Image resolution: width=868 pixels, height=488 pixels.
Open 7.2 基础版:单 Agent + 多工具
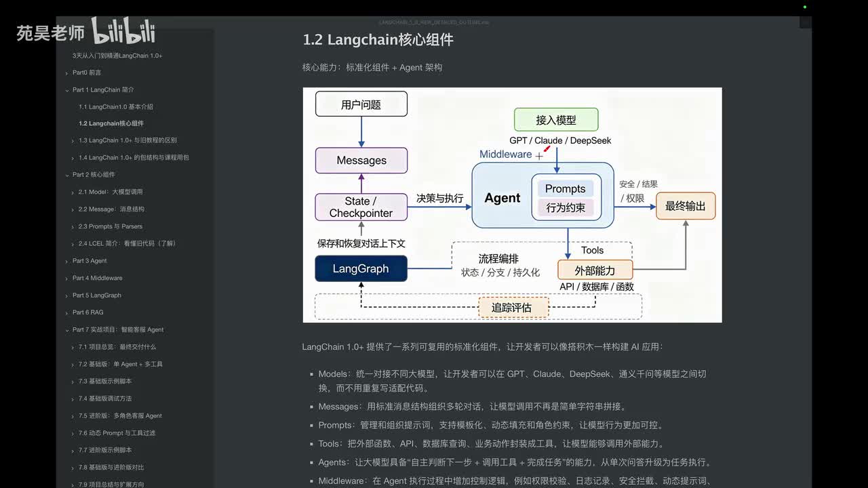click(x=121, y=364)
